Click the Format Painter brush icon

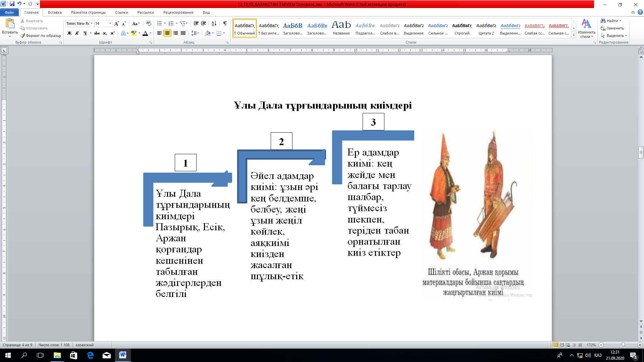click(23, 36)
